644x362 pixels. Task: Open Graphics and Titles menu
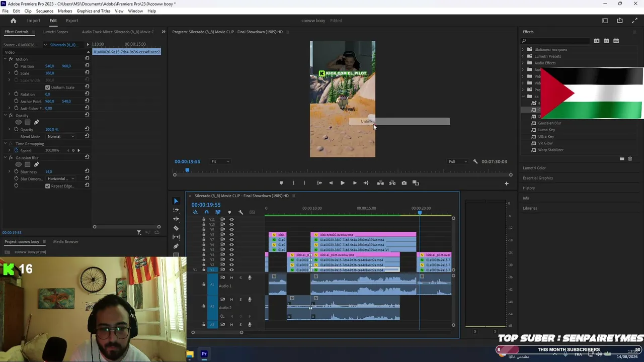click(x=94, y=11)
